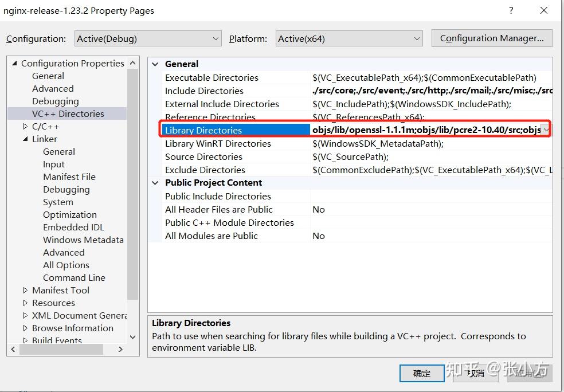564x392 pixels.
Task: Click the Configuration Manager button
Action: point(491,38)
